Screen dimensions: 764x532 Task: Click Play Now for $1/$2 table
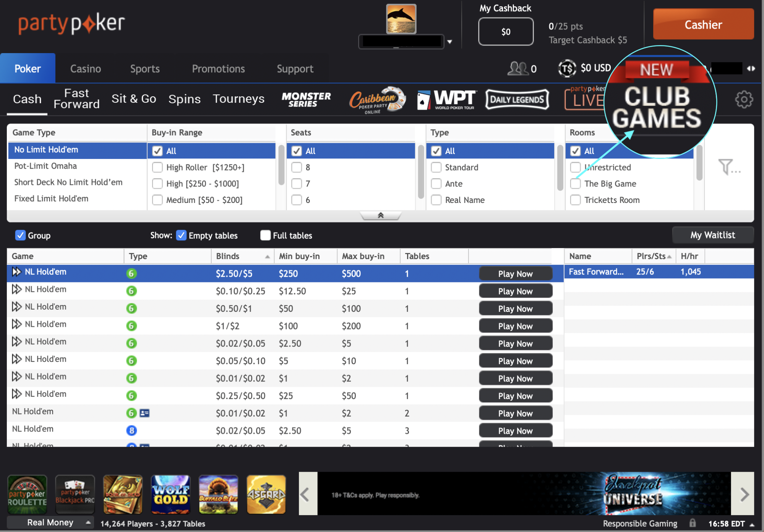(x=515, y=326)
